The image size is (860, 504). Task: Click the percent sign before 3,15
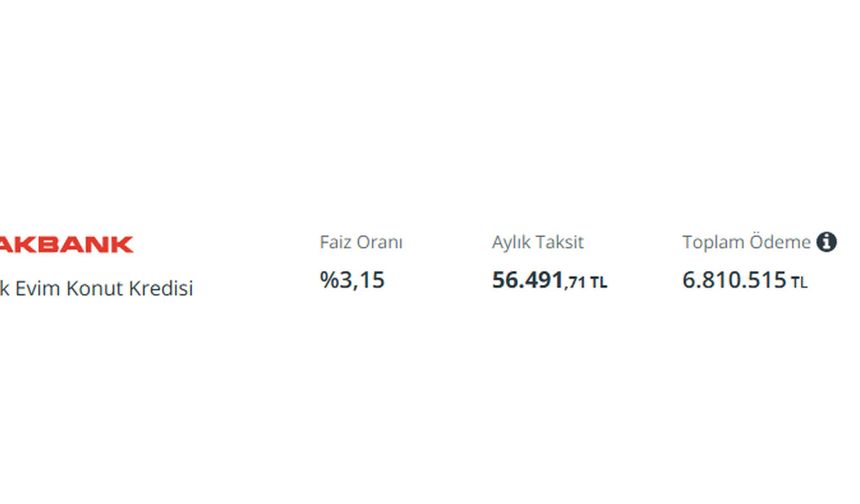329,280
